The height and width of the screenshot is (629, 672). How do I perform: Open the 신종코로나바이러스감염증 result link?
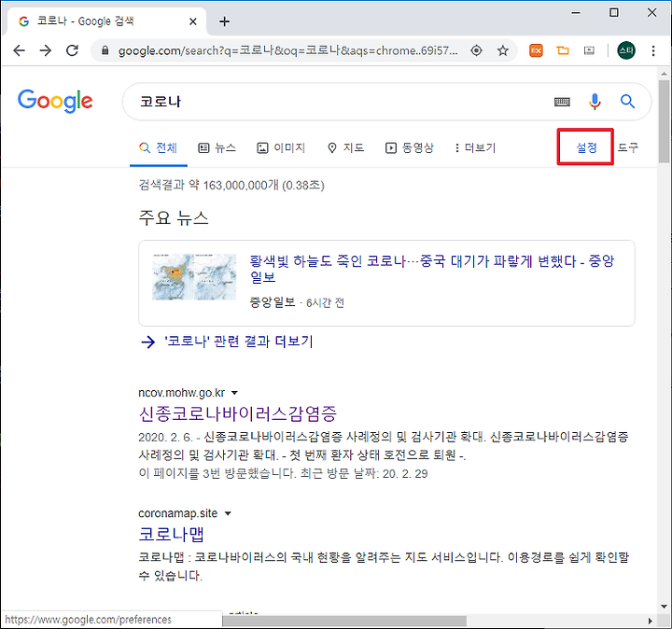tap(238, 414)
